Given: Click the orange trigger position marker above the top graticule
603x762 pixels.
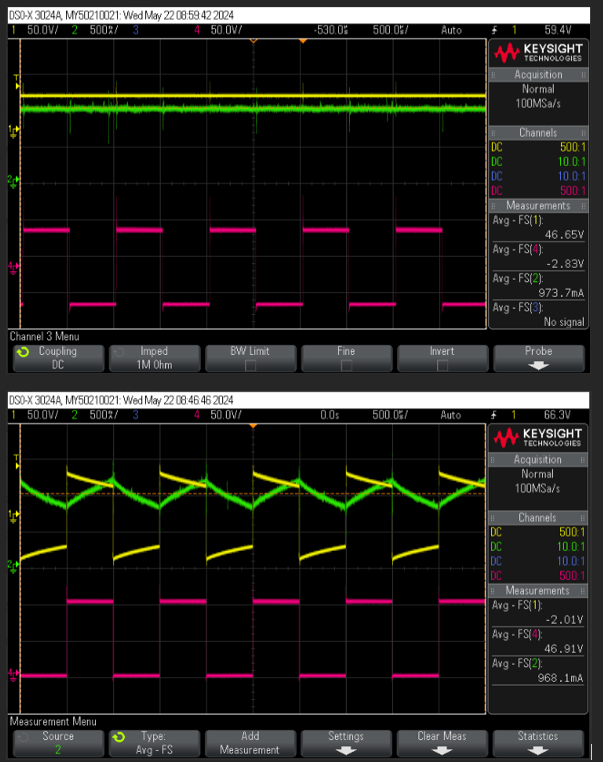Looking at the screenshot, I should [x=303, y=41].
